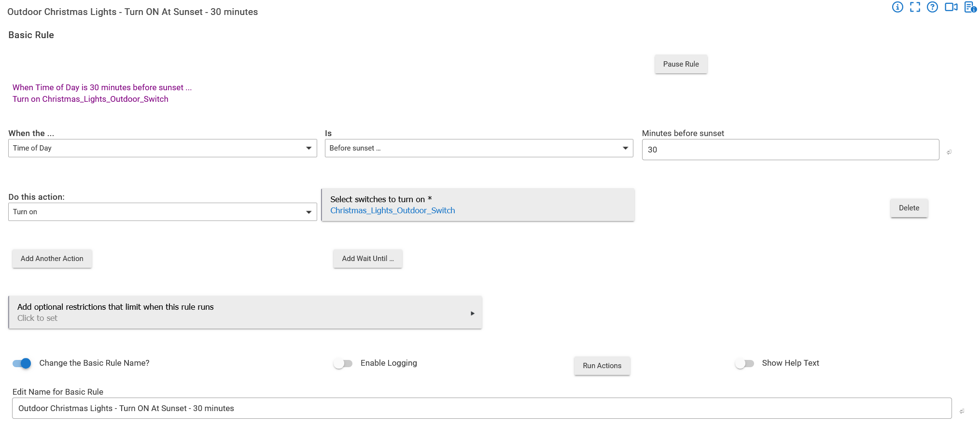
Task: Click the info circle icon in header
Action: [x=897, y=7]
